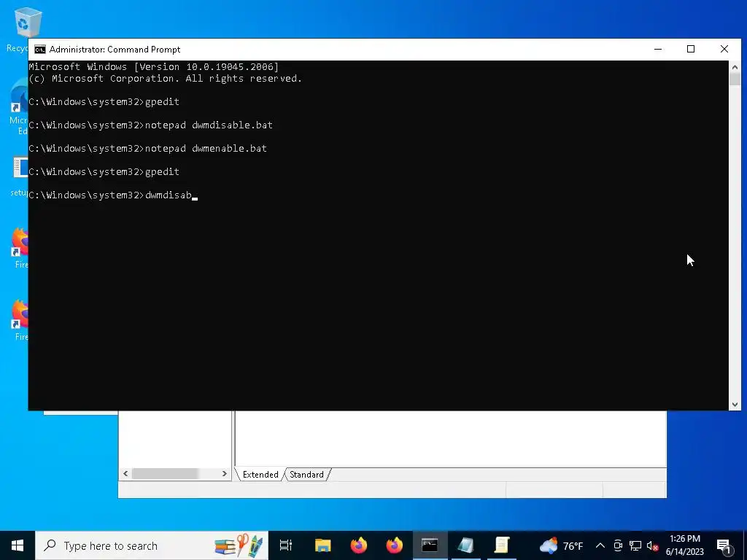Open the Command Prompt system menu icon
Image resolution: width=747 pixels, height=560 pixels.
[40, 50]
